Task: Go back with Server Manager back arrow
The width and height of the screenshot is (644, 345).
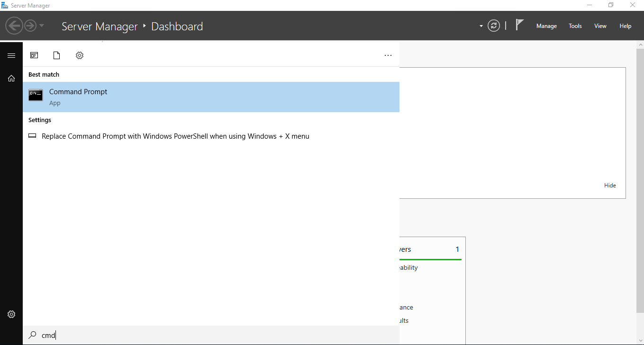Action: pos(15,26)
